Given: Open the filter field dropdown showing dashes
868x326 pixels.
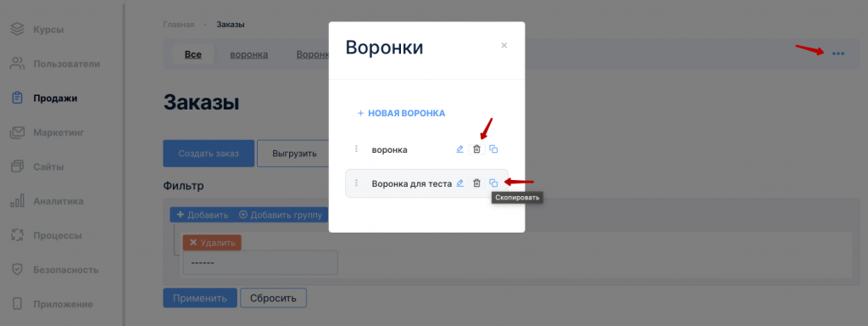Looking at the screenshot, I should pos(260,262).
